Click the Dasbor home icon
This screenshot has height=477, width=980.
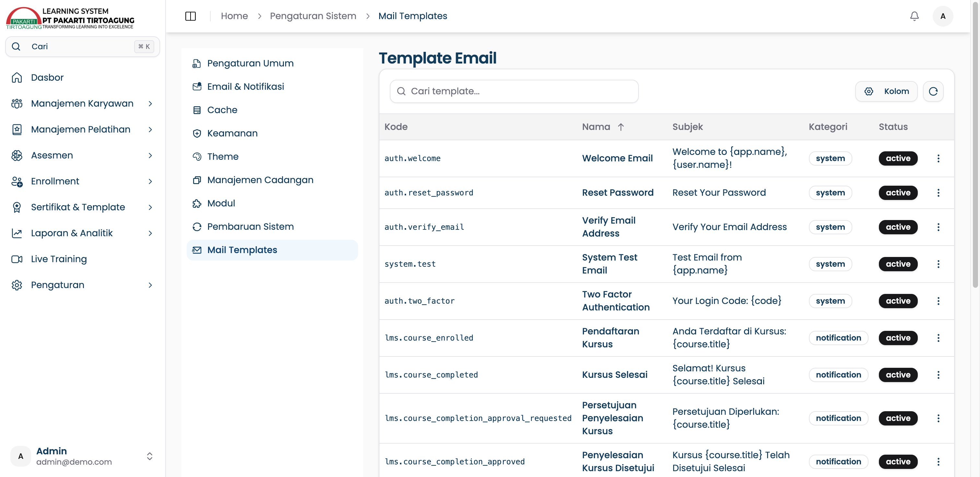pos(17,77)
